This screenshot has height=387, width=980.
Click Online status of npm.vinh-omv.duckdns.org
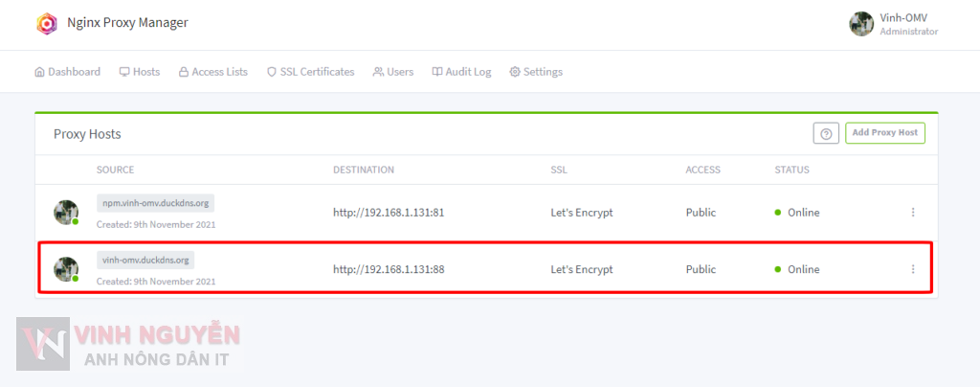pyautogui.click(x=797, y=213)
